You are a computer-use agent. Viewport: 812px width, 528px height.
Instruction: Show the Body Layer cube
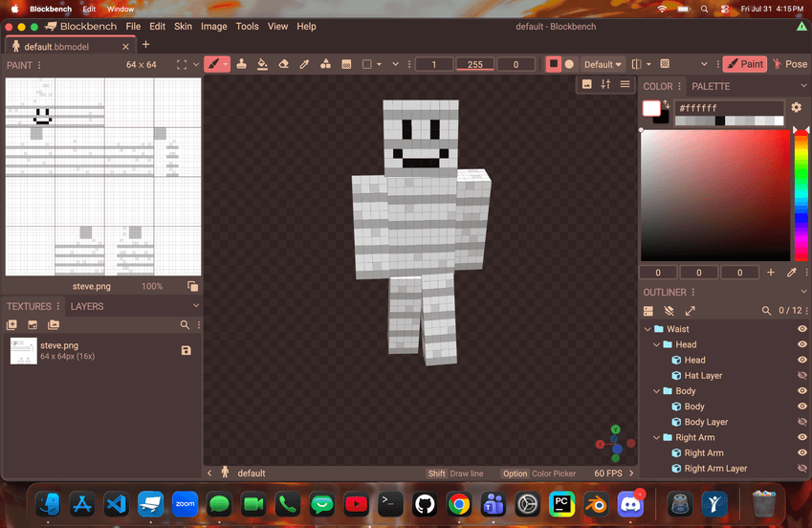tap(802, 422)
